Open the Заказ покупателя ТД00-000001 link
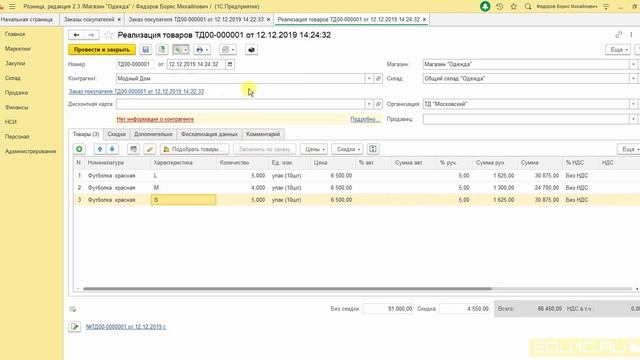 point(136,91)
